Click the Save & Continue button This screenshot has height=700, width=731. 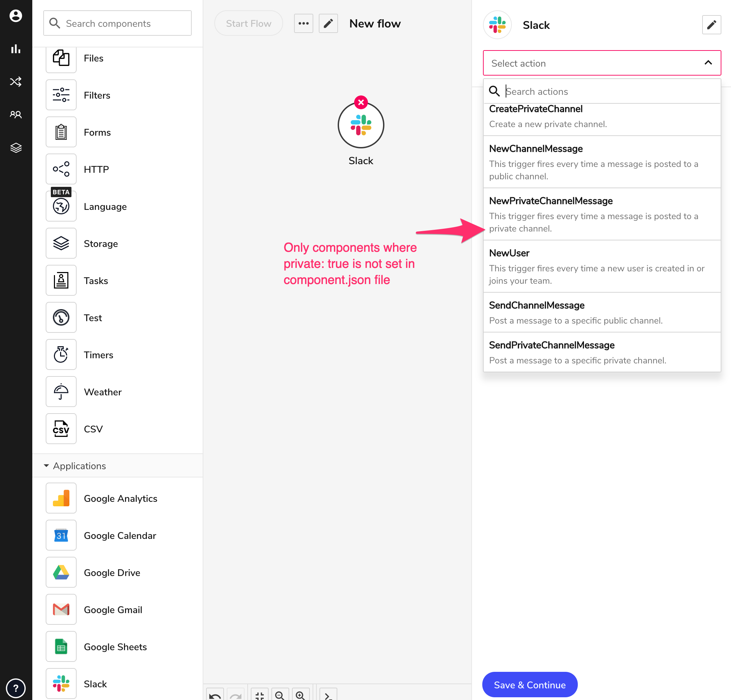pos(529,684)
